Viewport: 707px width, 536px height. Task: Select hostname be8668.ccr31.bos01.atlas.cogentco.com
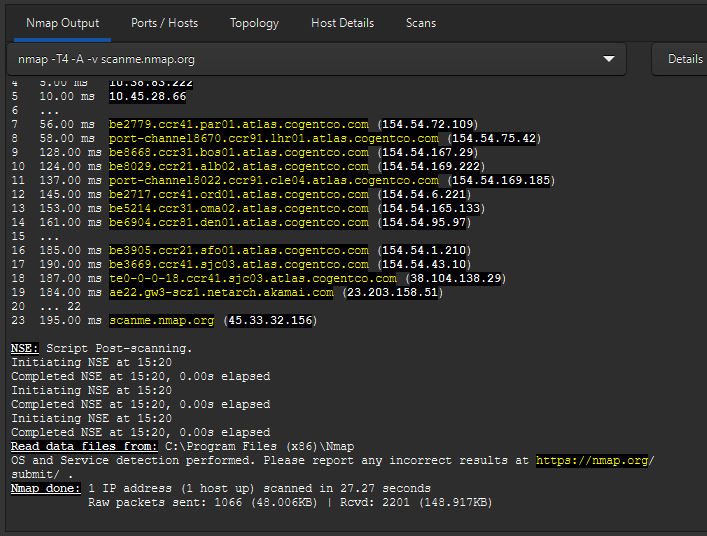(239, 152)
